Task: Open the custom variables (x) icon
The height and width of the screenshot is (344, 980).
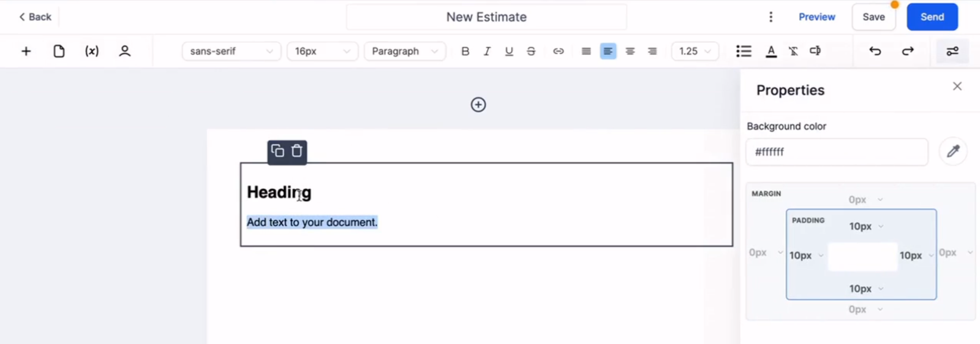Action: click(x=92, y=51)
